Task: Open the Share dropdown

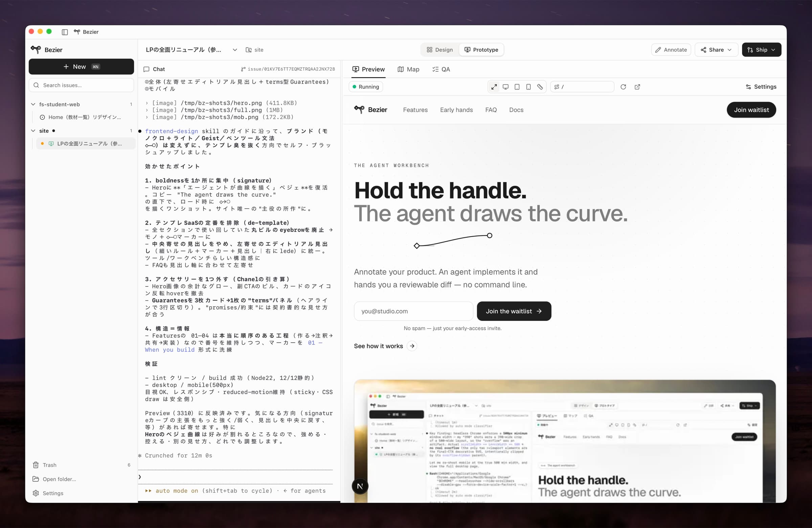Action: [716, 50]
